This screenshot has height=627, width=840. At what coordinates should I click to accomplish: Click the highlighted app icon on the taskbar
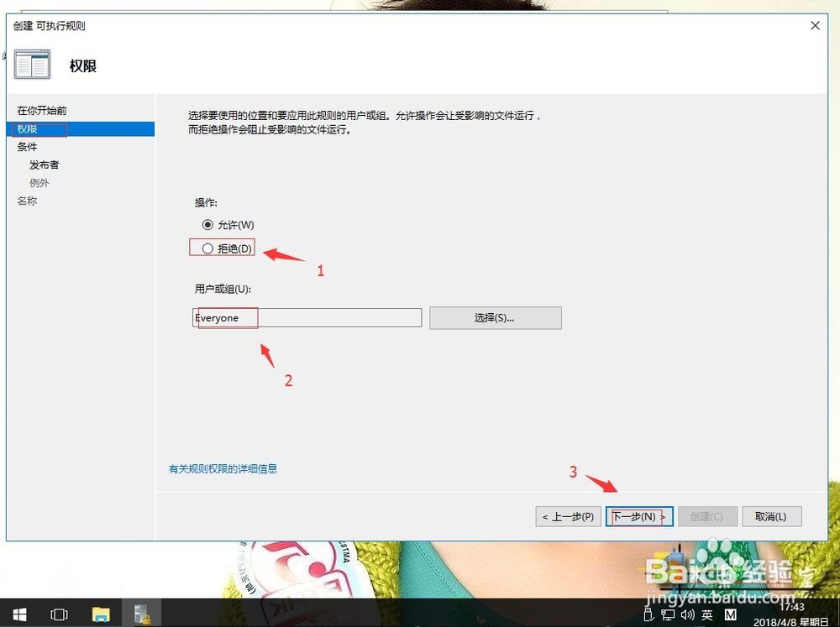pos(143,614)
